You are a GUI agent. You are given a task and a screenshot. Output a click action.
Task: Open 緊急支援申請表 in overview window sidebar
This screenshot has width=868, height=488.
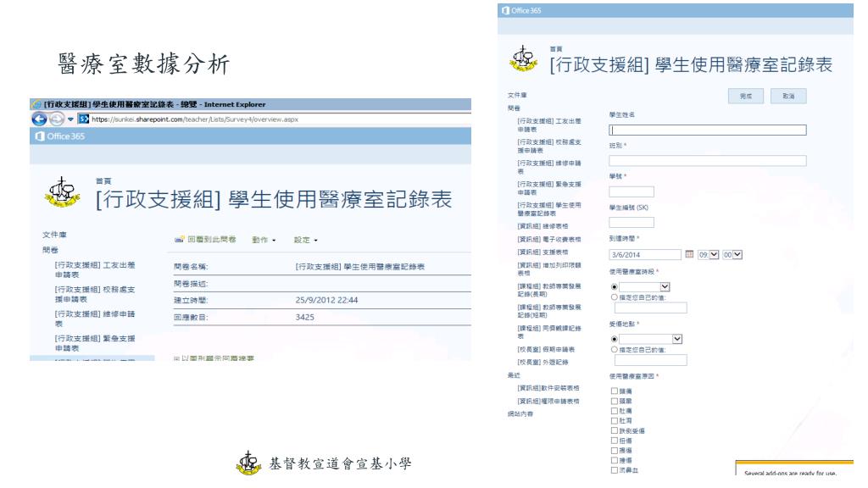click(x=95, y=343)
